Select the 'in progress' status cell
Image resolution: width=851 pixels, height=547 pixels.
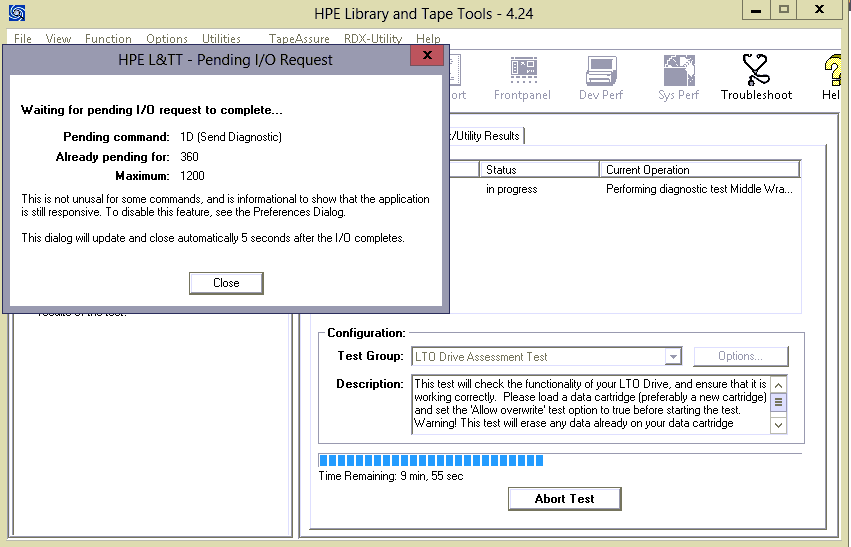point(511,189)
